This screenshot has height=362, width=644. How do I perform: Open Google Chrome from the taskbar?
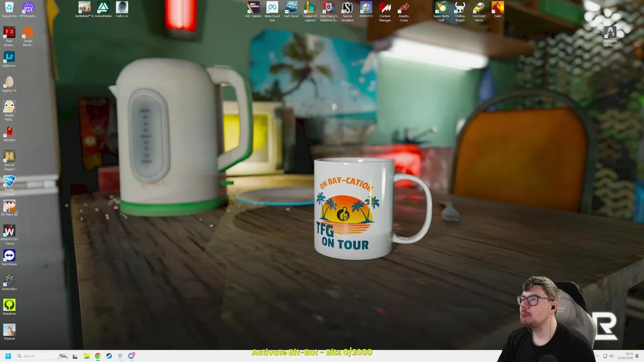(98, 356)
